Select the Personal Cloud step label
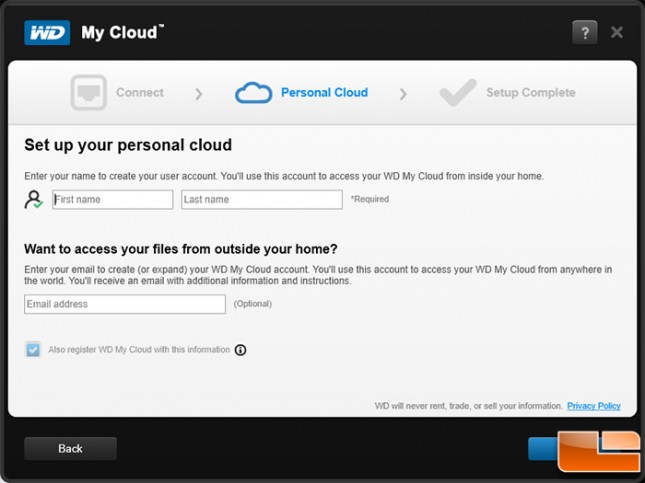 pos(324,93)
